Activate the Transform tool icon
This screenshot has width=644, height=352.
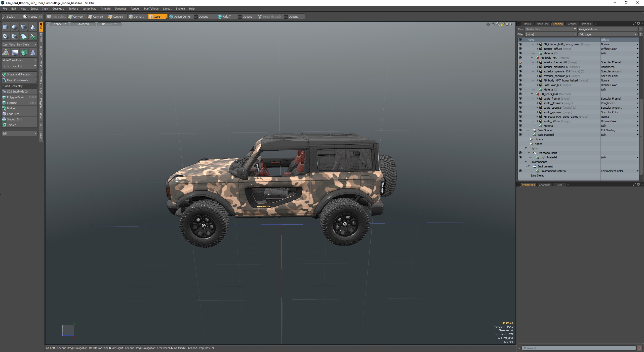6,53
